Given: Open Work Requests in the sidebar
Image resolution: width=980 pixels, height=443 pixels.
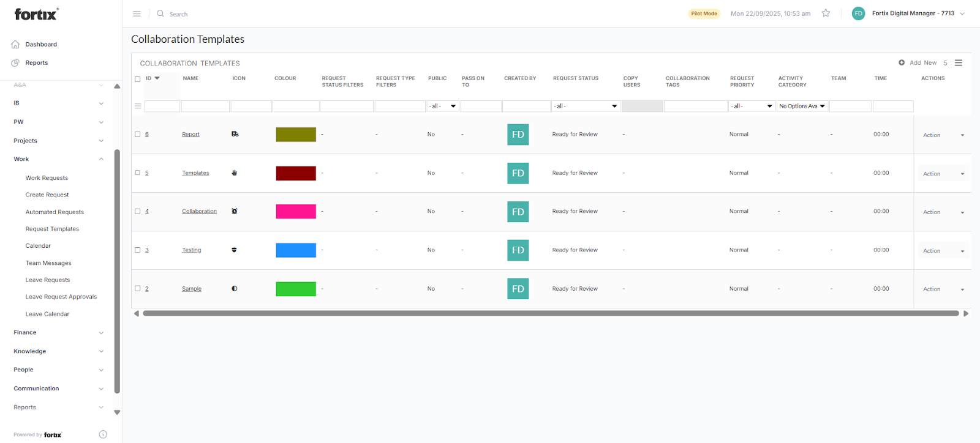Looking at the screenshot, I should [47, 178].
